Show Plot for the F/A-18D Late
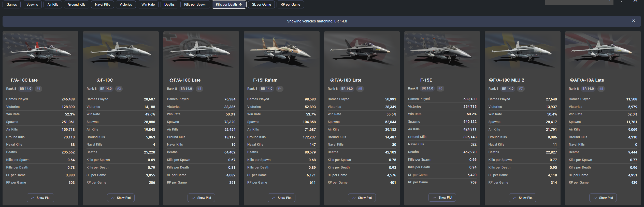Screen dimensions: 644x207 tap(362, 198)
